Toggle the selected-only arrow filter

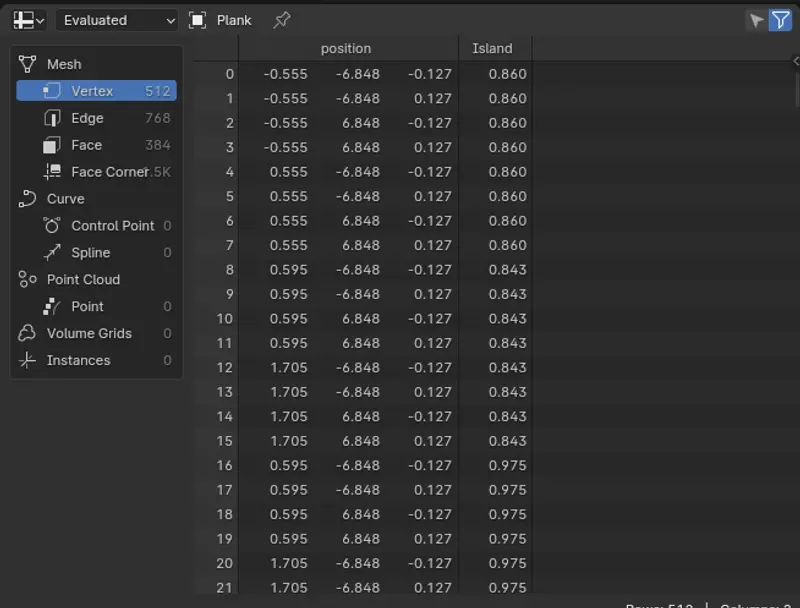756,20
